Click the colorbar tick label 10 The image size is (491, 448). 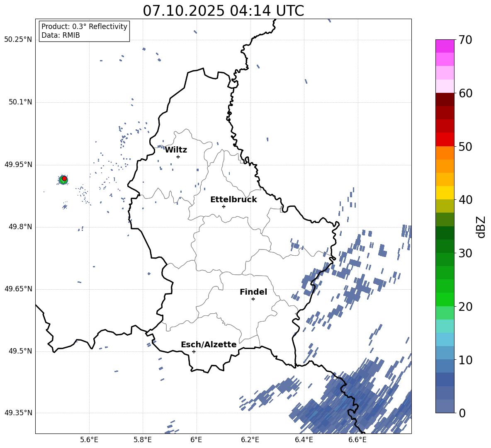coord(465,360)
